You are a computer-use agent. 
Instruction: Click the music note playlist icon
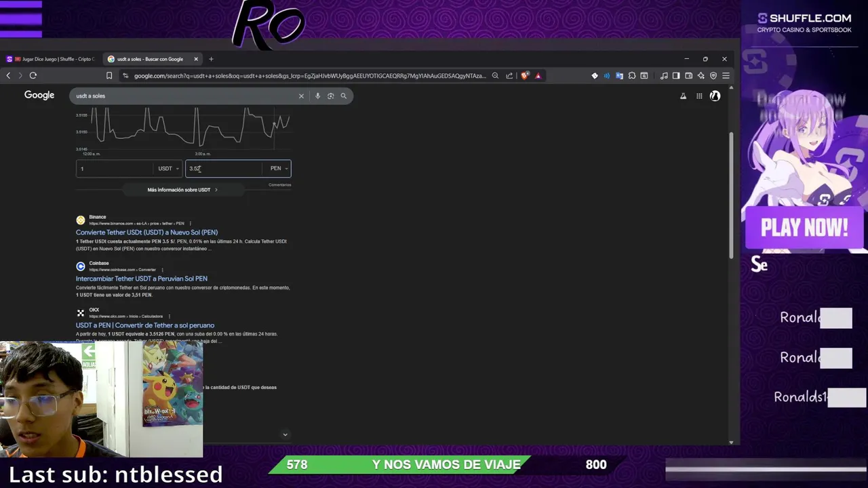click(664, 76)
